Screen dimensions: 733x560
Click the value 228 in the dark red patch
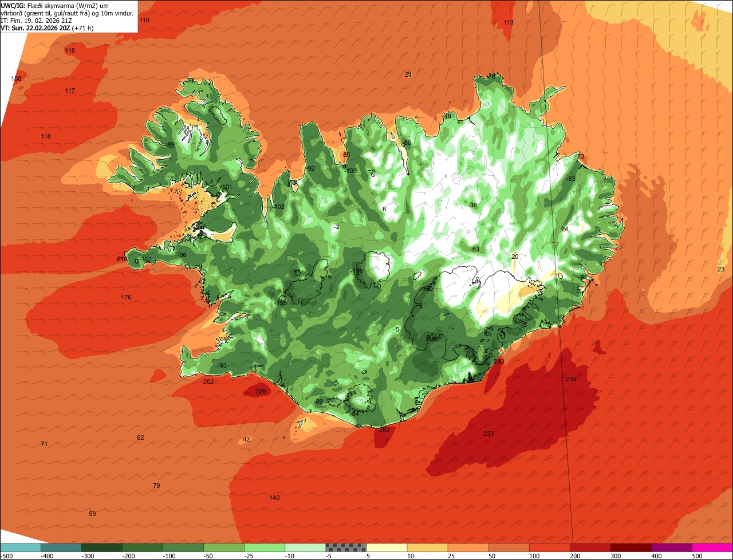pos(261,392)
